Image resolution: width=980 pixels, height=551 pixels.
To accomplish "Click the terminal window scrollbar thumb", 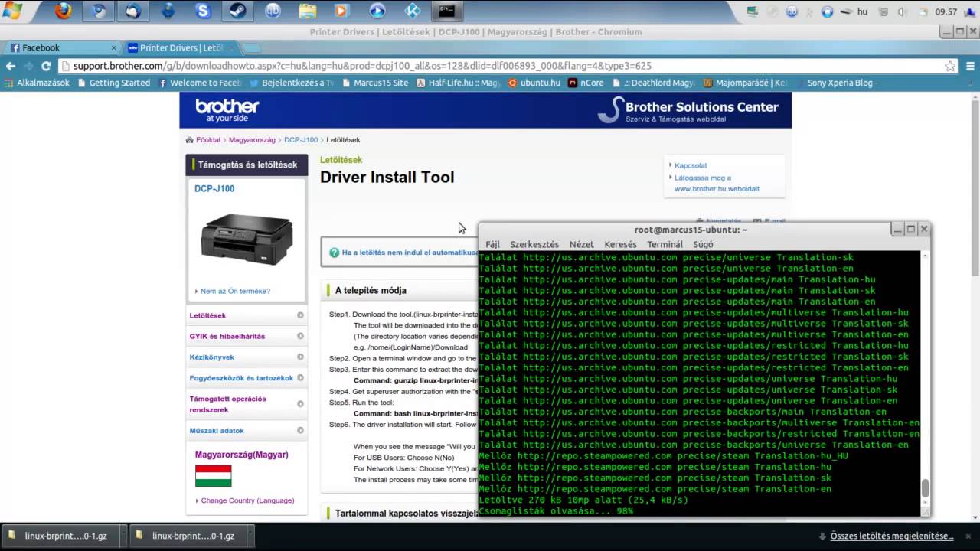I will (x=925, y=487).
